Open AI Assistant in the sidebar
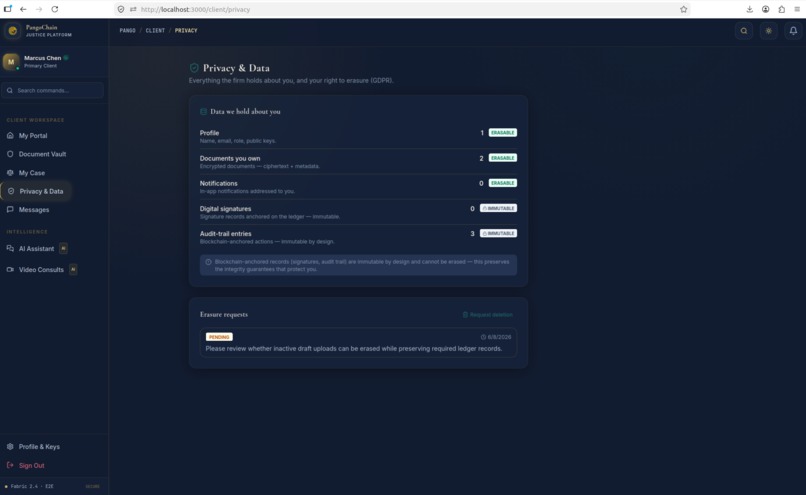The image size is (806, 495). coord(36,249)
